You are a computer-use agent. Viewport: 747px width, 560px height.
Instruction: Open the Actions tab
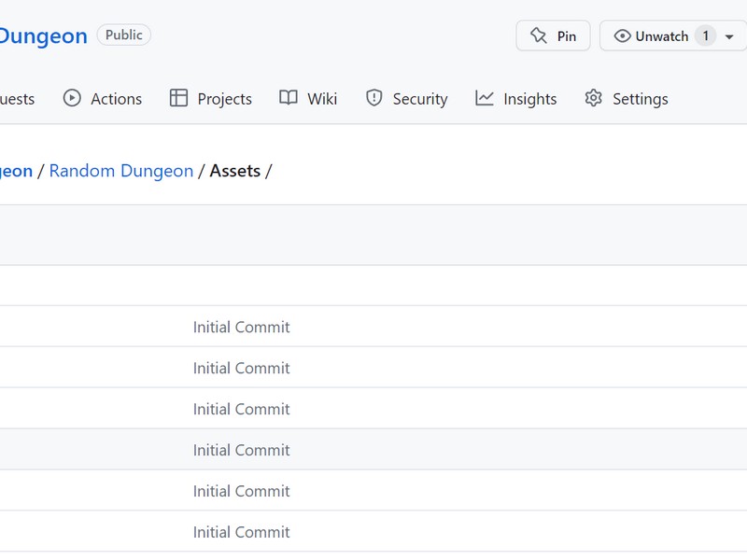(x=103, y=99)
